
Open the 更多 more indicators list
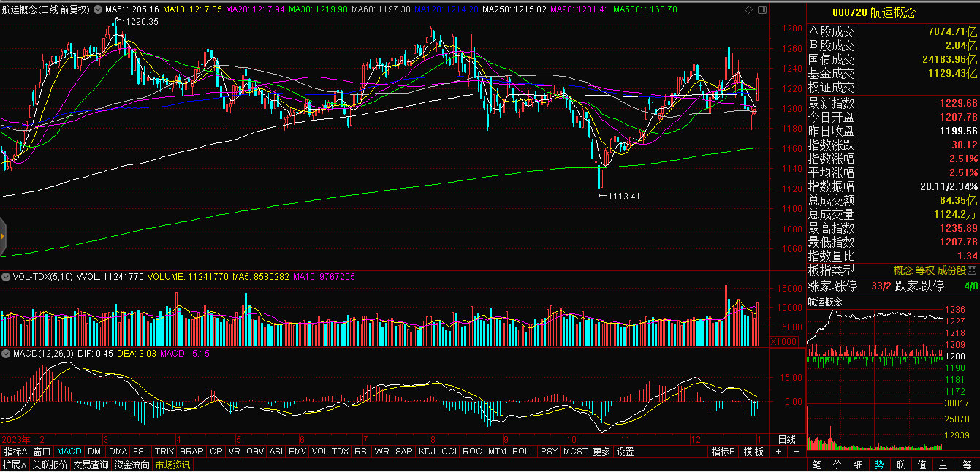[x=601, y=452]
